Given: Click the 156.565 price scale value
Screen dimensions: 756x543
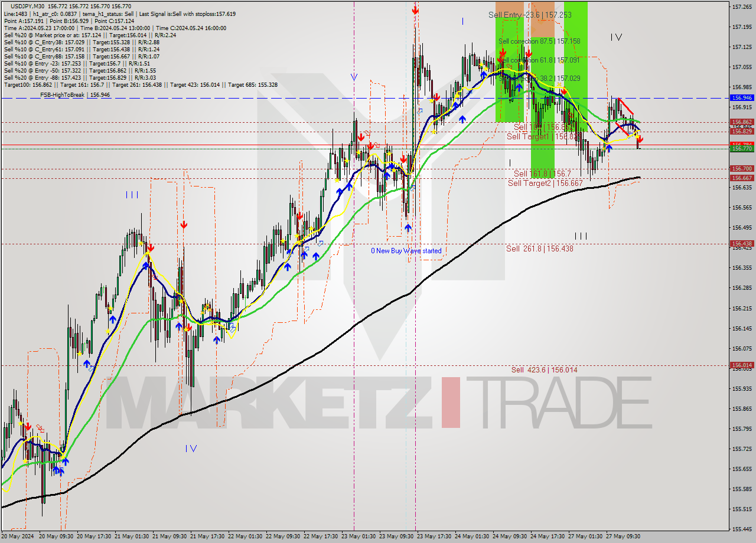Looking at the screenshot, I should tap(742, 208).
